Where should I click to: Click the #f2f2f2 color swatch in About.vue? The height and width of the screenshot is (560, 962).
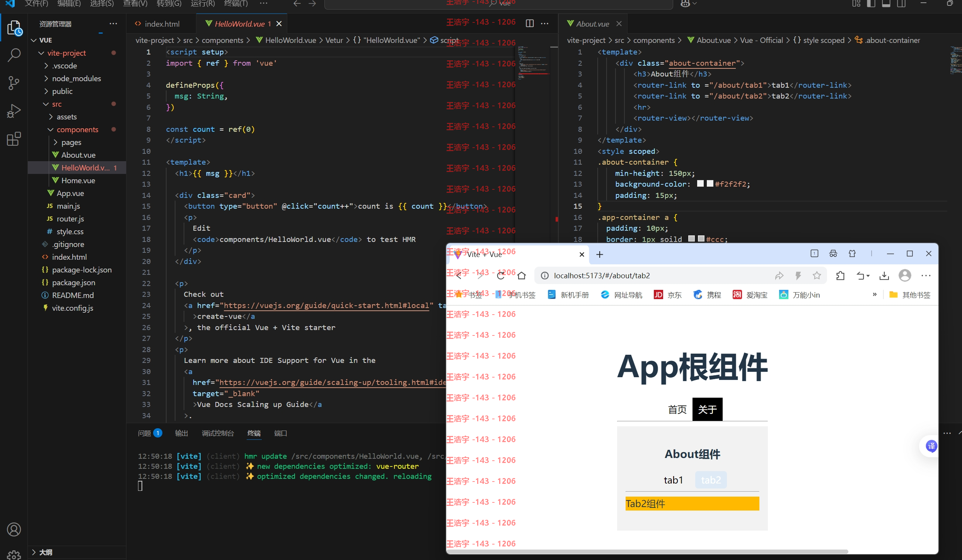(x=710, y=184)
